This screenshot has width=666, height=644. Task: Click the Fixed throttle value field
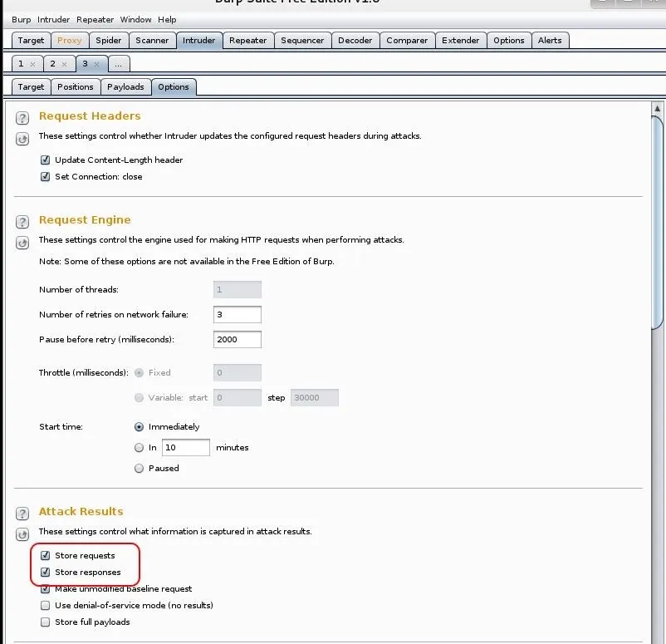pyautogui.click(x=238, y=373)
